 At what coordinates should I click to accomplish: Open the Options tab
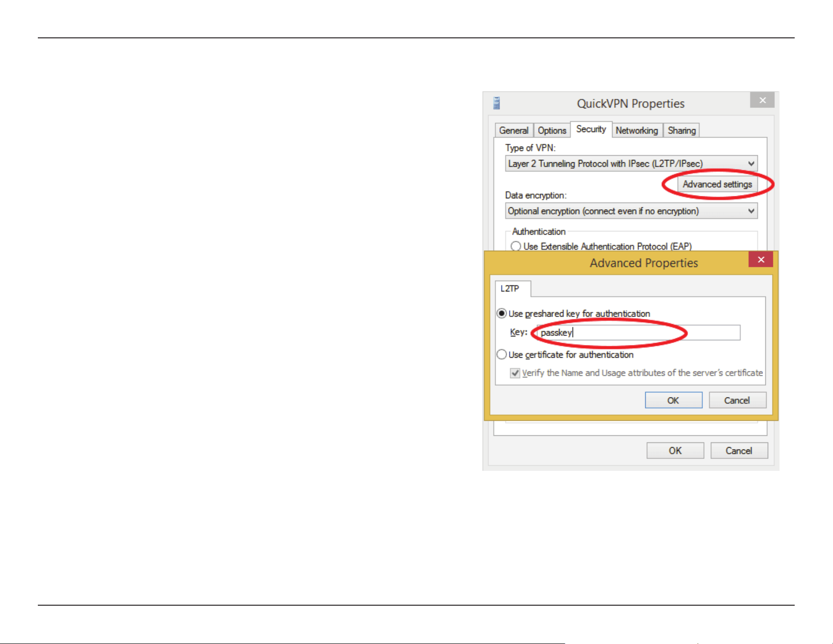552,130
